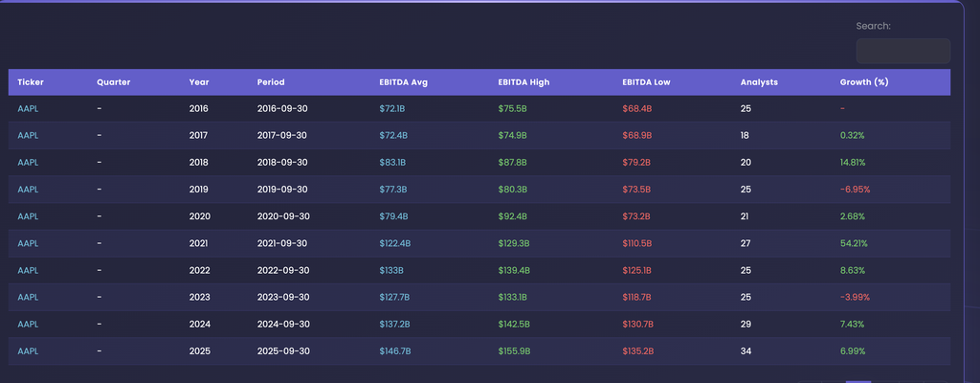Click EBITDA High value $87.8B

513,162
